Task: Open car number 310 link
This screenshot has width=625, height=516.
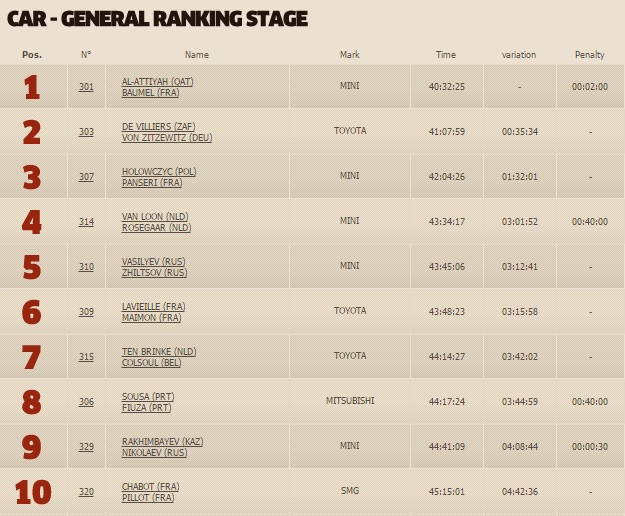Action: click(x=86, y=266)
